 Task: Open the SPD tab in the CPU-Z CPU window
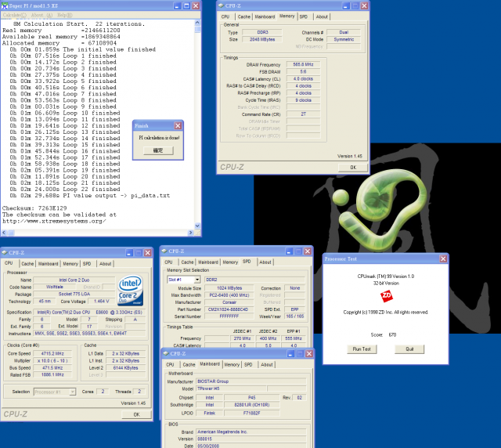87,264
